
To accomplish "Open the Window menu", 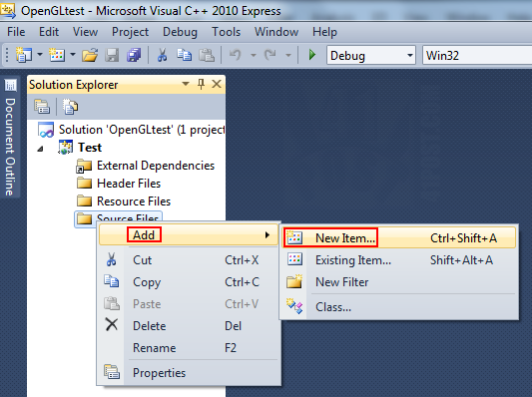I will point(276,32).
